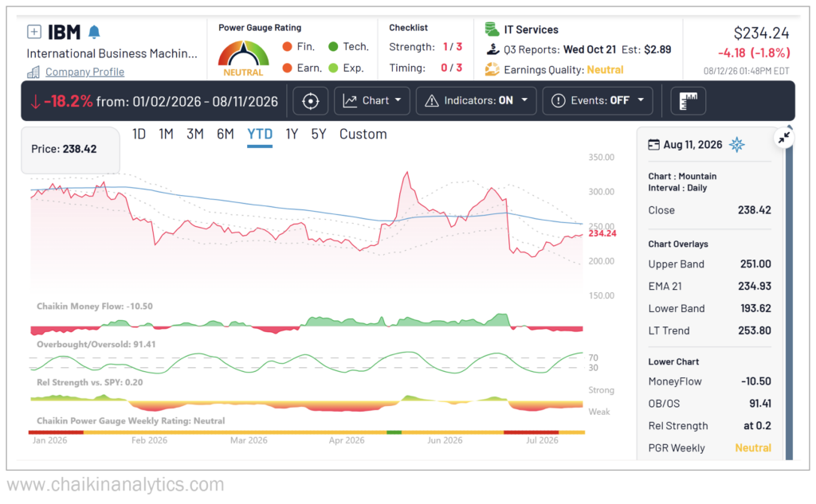Click the Rel Strength at 0.2 row

[709, 426]
